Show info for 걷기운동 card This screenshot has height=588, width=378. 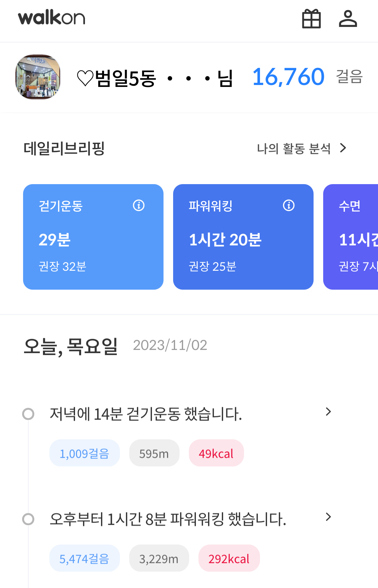click(x=139, y=205)
